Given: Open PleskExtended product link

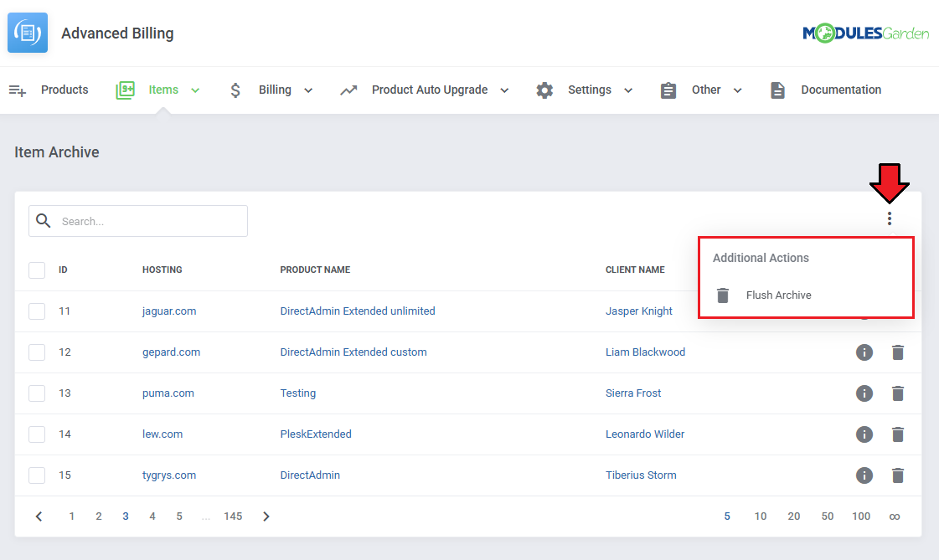Looking at the screenshot, I should pyautogui.click(x=316, y=434).
